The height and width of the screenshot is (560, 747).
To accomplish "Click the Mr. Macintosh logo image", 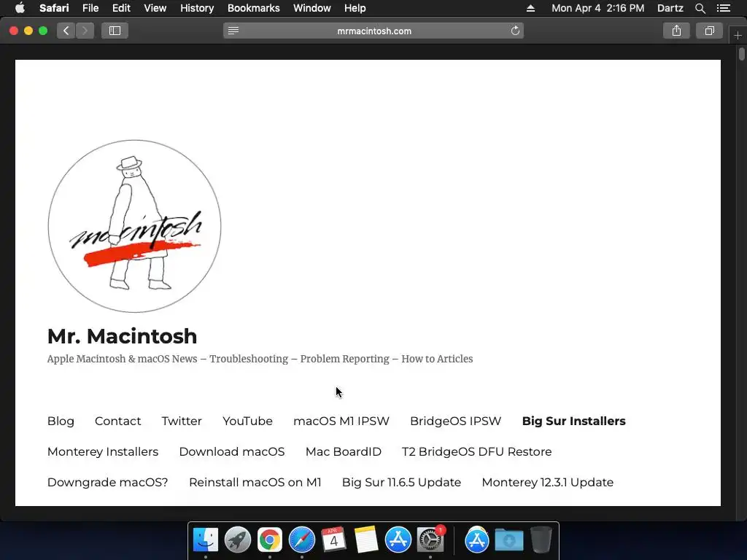I will (x=134, y=226).
